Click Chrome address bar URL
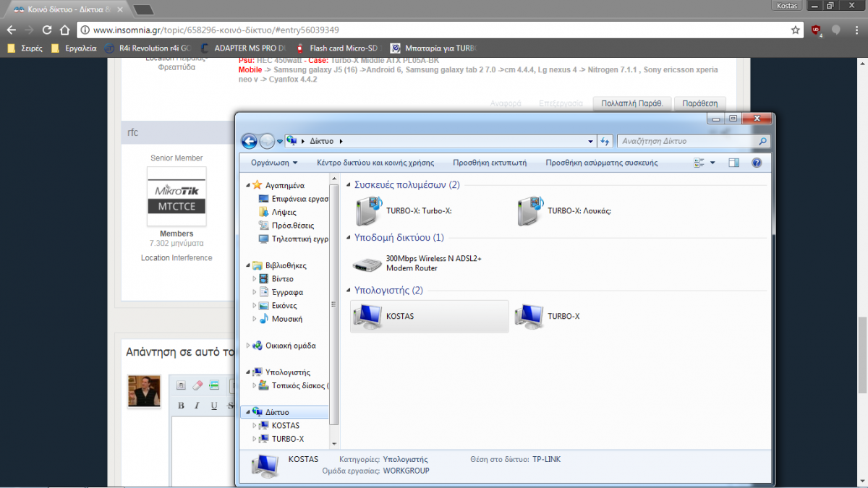 216,30
